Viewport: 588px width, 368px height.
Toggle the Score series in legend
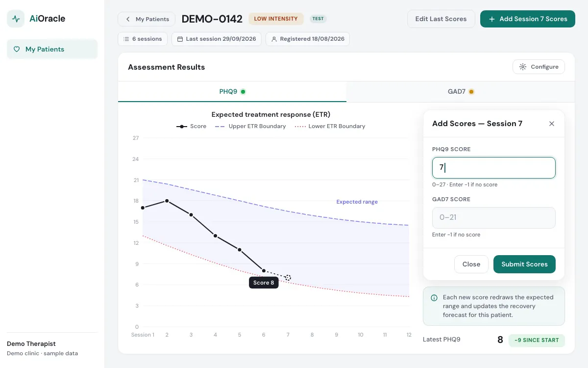pyautogui.click(x=192, y=126)
